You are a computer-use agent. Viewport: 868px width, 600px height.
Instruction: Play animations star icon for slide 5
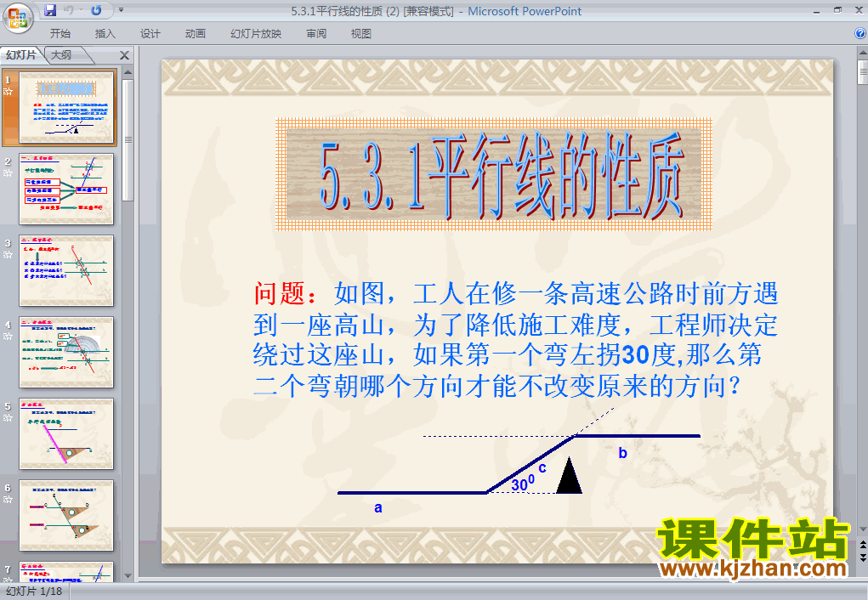(x=8, y=418)
